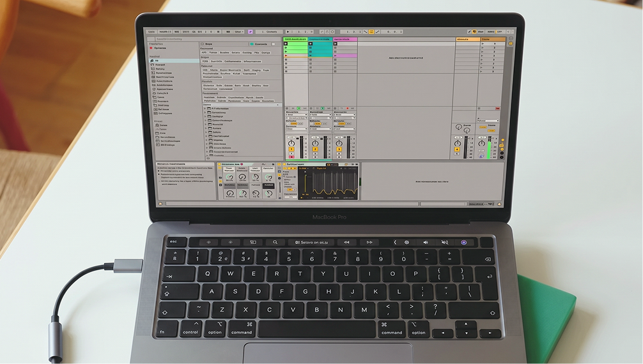
Task: Open the output dropdown at bottom of cyan track routing
Action: coord(321,129)
